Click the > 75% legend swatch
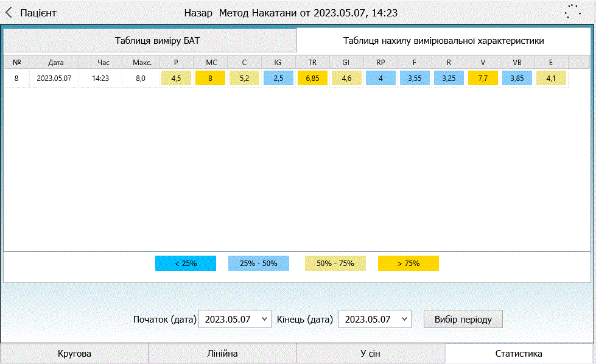 [x=408, y=264]
